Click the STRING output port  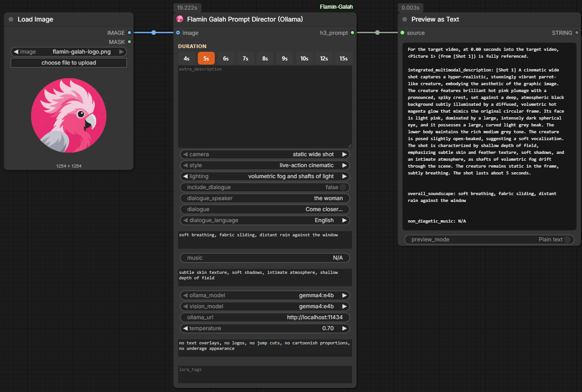(x=577, y=33)
